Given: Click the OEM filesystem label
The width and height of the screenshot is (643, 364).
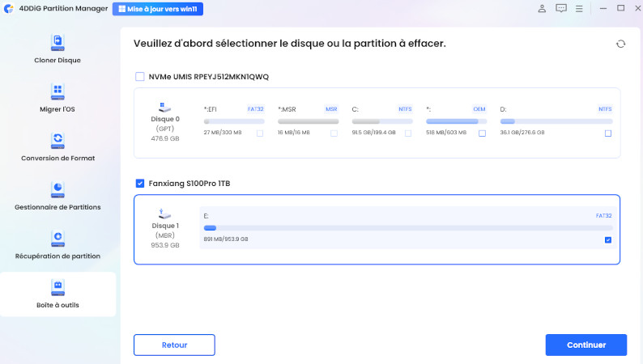Looking at the screenshot, I should coord(479,109).
